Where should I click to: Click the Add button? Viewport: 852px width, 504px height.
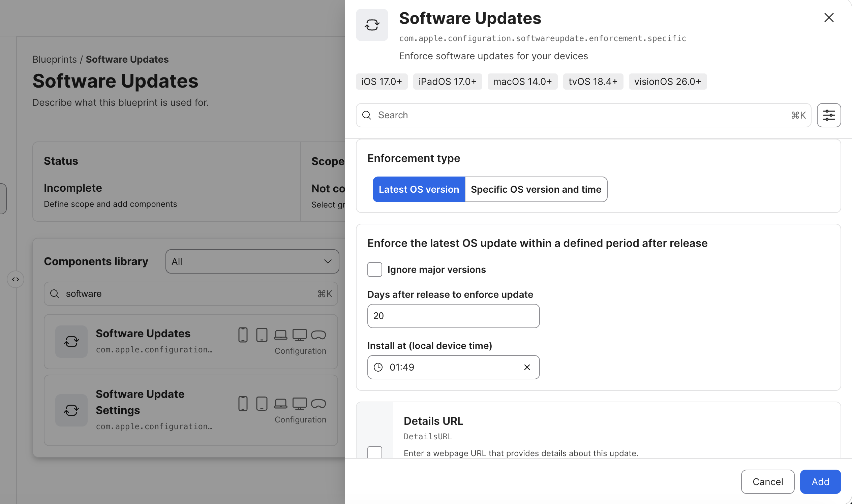point(820,481)
